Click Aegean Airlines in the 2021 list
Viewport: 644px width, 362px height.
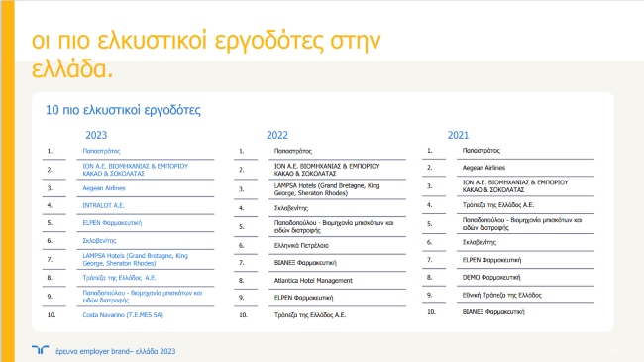coord(483,168)
